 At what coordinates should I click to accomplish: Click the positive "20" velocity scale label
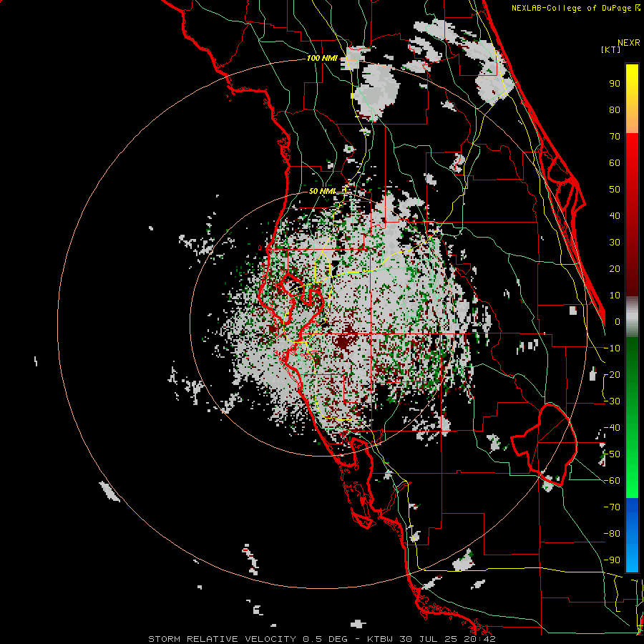615,268
